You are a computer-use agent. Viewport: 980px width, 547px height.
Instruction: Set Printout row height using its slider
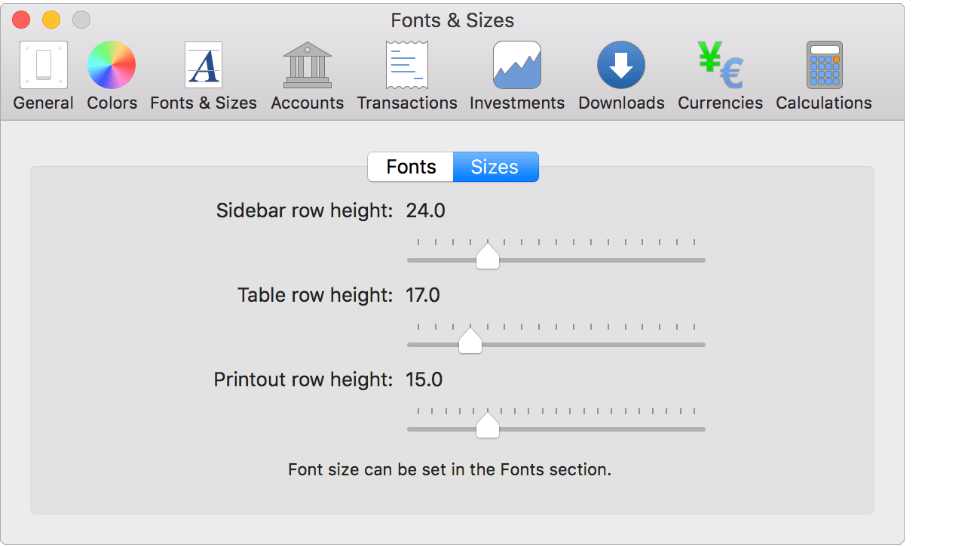[x=487, y=426]
